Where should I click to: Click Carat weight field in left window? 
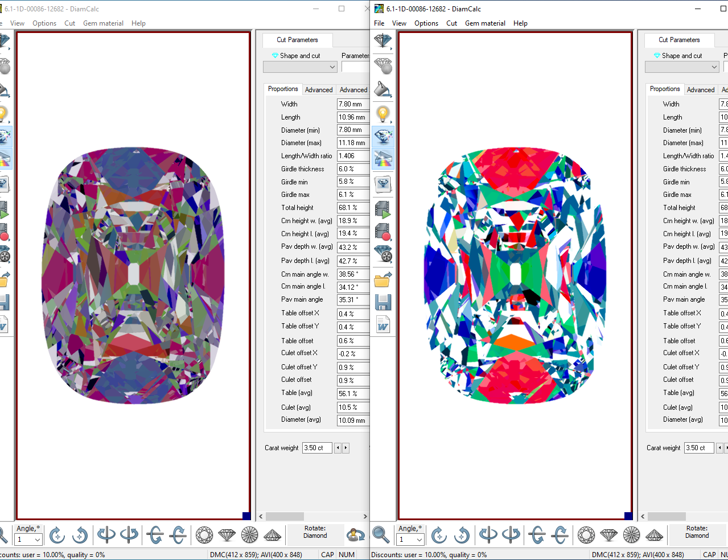317,448
